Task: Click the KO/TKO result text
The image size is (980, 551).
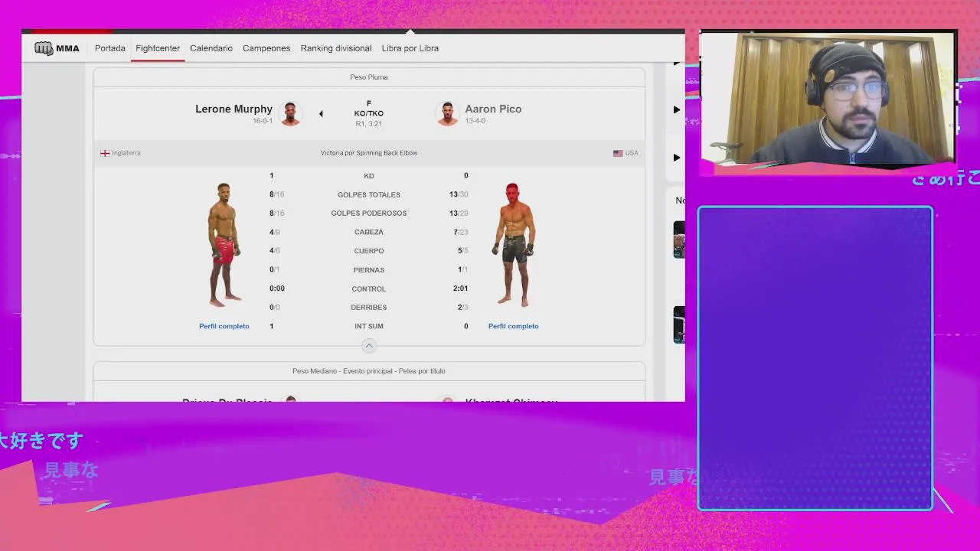Action: pos(369,113)
